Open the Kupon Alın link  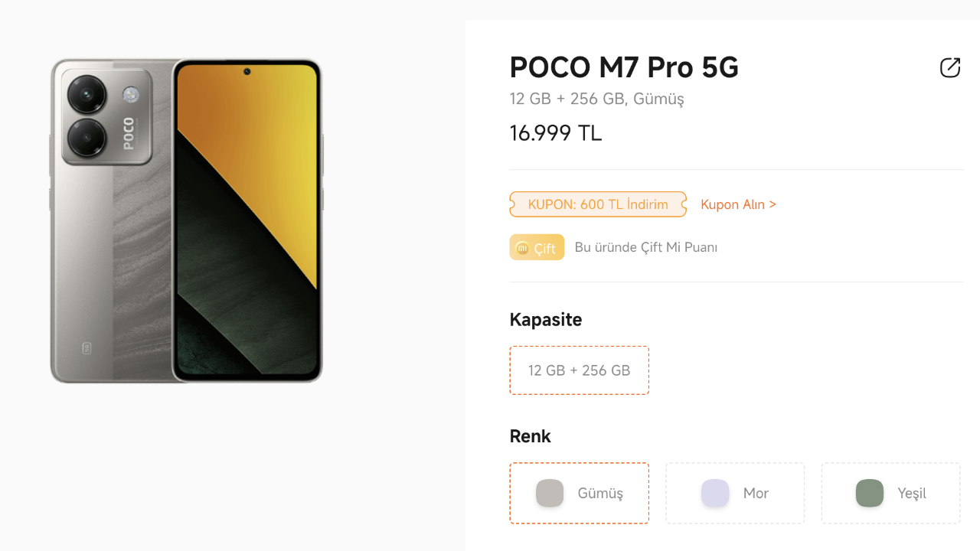click(x=738, y=204)
